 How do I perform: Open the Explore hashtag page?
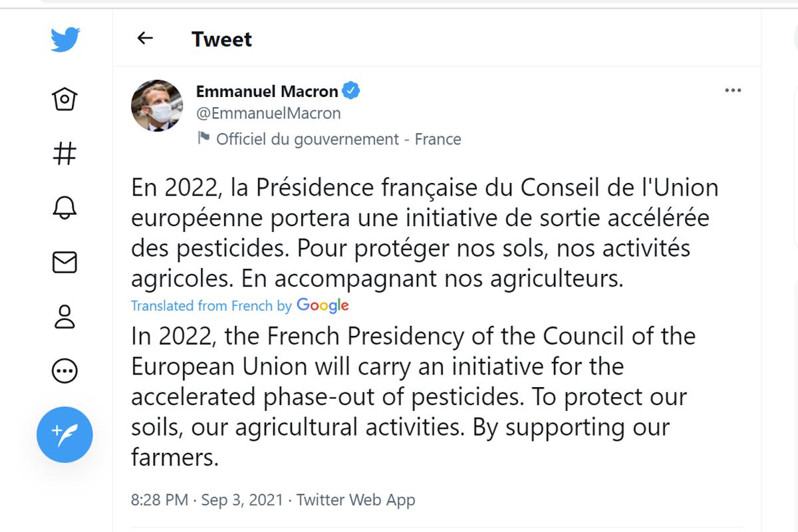click(x=65, y=154)
